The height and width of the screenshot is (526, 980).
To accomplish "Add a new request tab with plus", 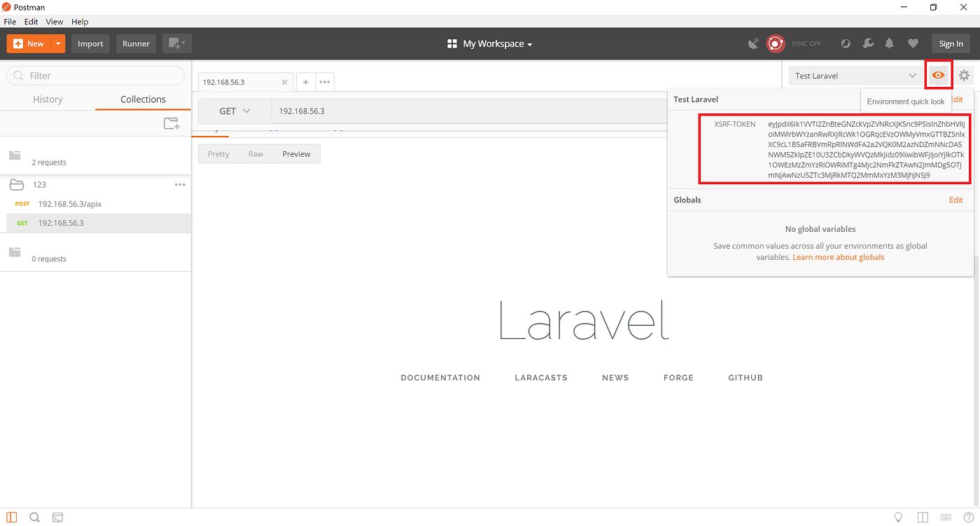I will point(305,82).
